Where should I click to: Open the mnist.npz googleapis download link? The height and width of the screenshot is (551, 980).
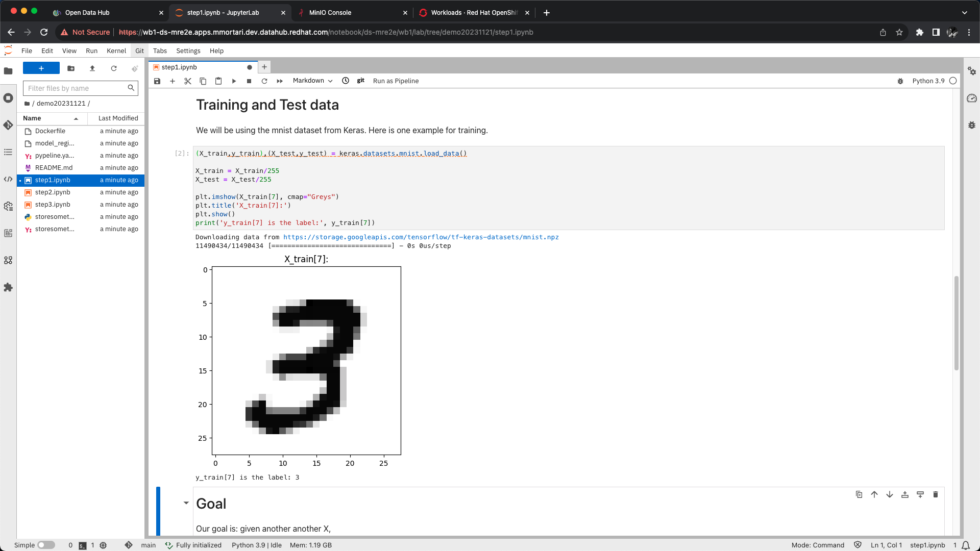pos(421,237)
